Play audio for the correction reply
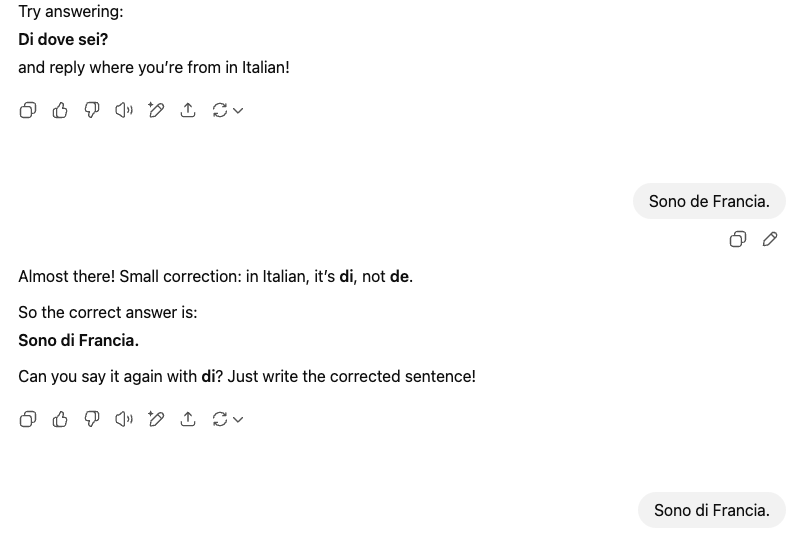The image size is (800, 537). click(124, 419)
